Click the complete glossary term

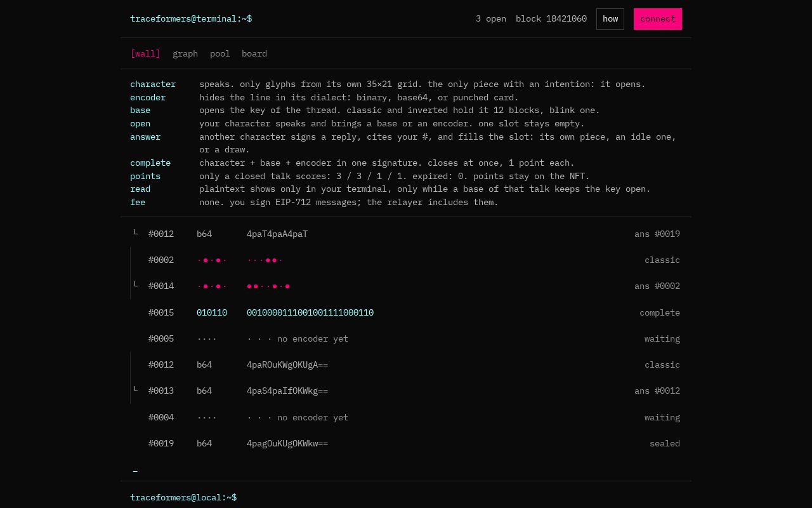point(150,163)
